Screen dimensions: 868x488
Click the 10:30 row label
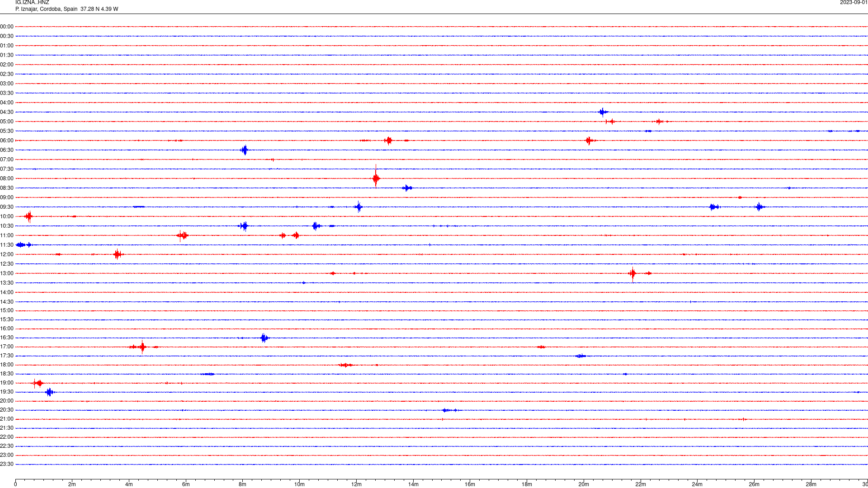click(x=7, y=226)
